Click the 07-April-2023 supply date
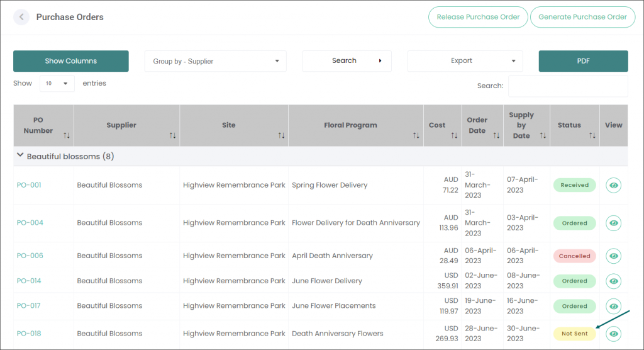The height and width of the screenshot is (350, 644). (522, 185)
